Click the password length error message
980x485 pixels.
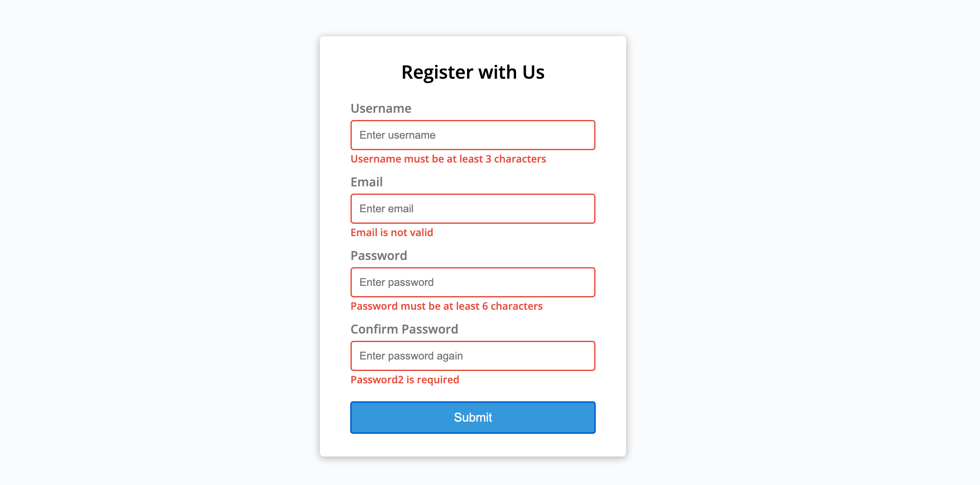(x=446, y=306)
